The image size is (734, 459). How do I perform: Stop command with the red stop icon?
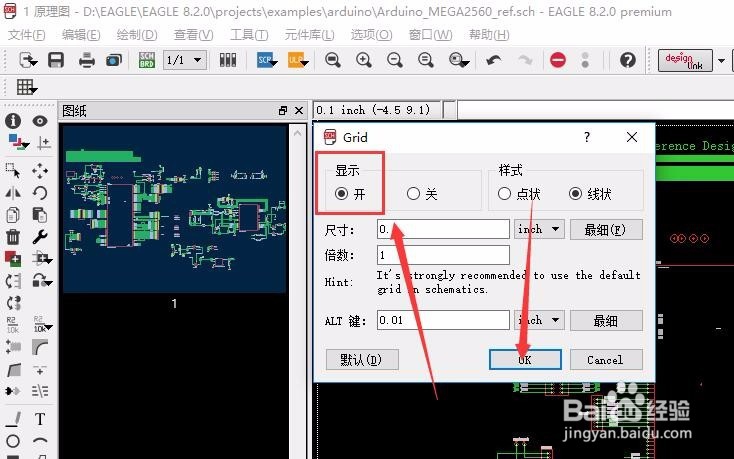coord(558,60)
